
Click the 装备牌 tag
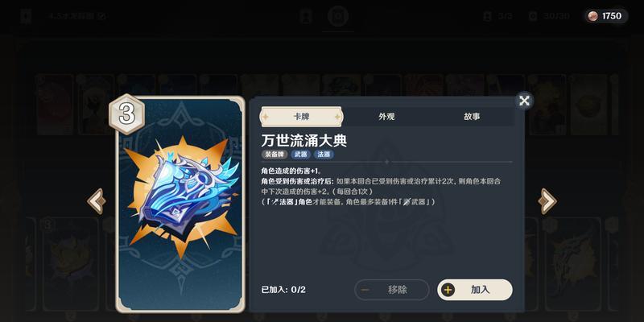[275, 155]
